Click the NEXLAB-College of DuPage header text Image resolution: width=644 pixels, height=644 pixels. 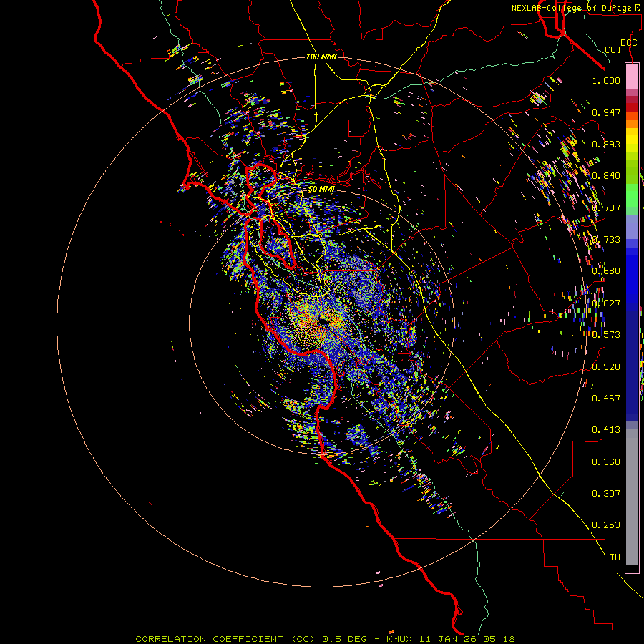(x=575, y=8)
